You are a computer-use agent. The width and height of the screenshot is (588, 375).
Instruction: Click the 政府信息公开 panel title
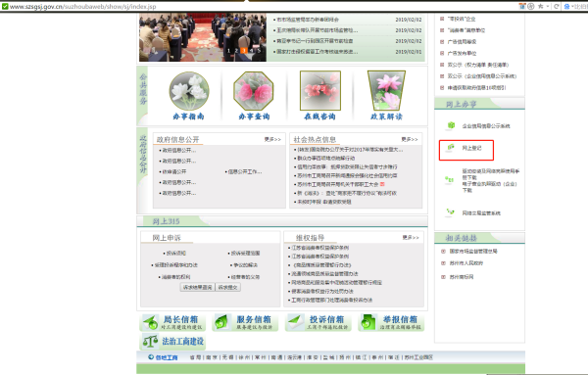(x=177, y=139)
